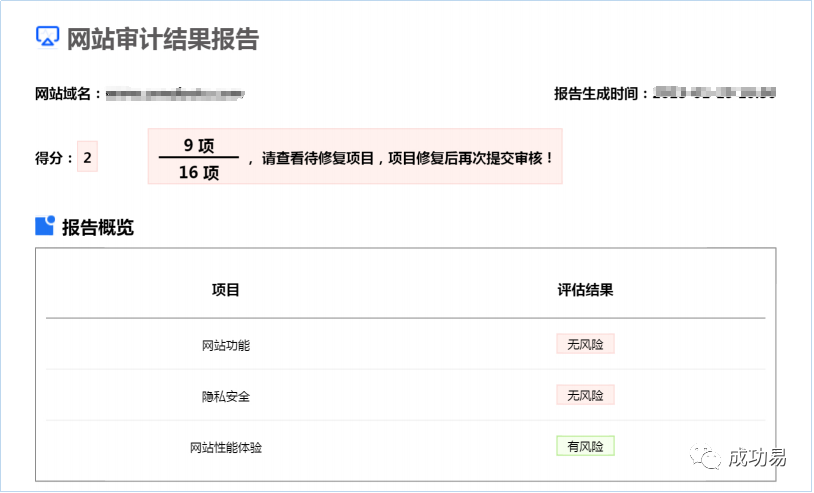Click 无风险 badge for 网站功能
Image resolution: width=814 pixels, height=493 pixels.
585,344
